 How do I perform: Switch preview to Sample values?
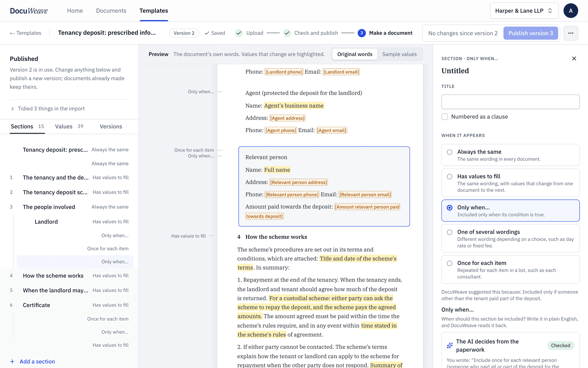pyautogui.click(x=399, y=54)
